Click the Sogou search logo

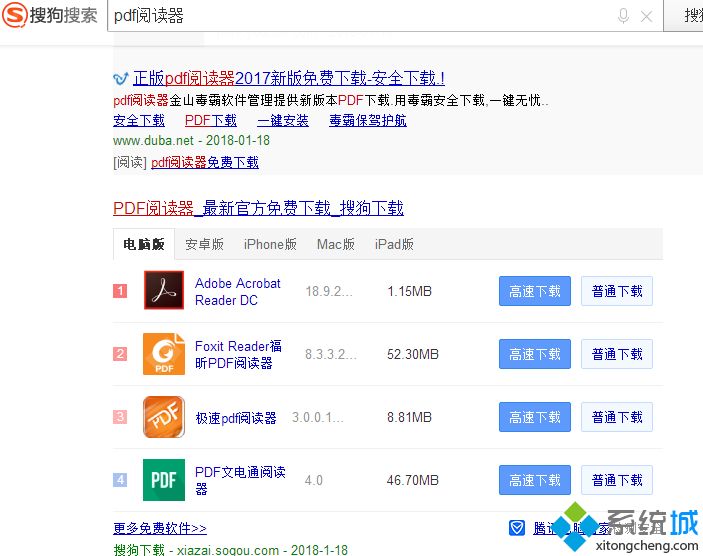[50, 15]
